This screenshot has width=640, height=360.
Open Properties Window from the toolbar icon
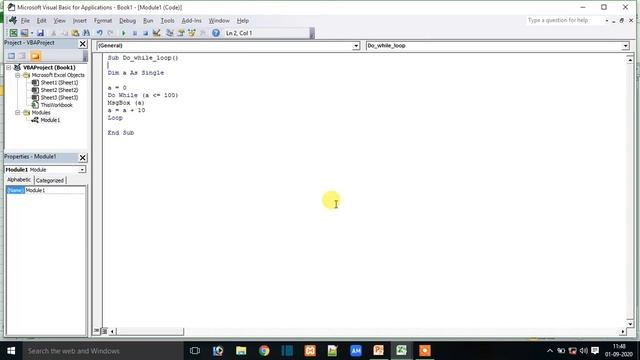(181, 33)
